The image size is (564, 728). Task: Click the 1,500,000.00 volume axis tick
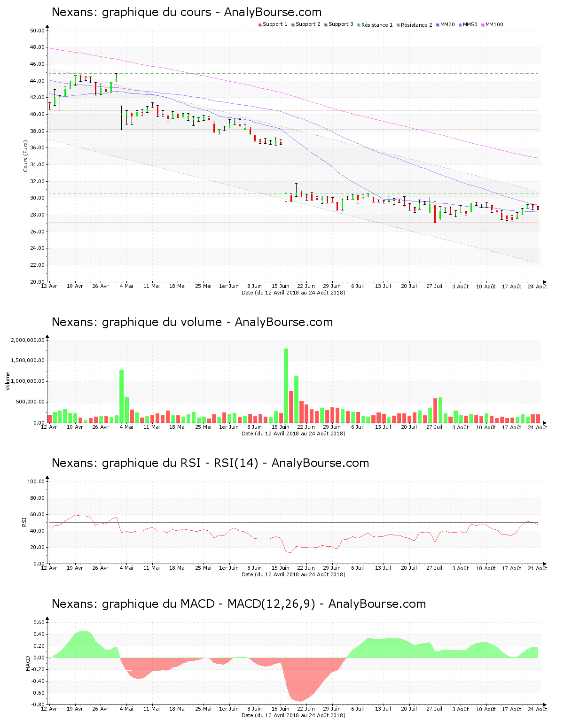[x=28, y=361]
